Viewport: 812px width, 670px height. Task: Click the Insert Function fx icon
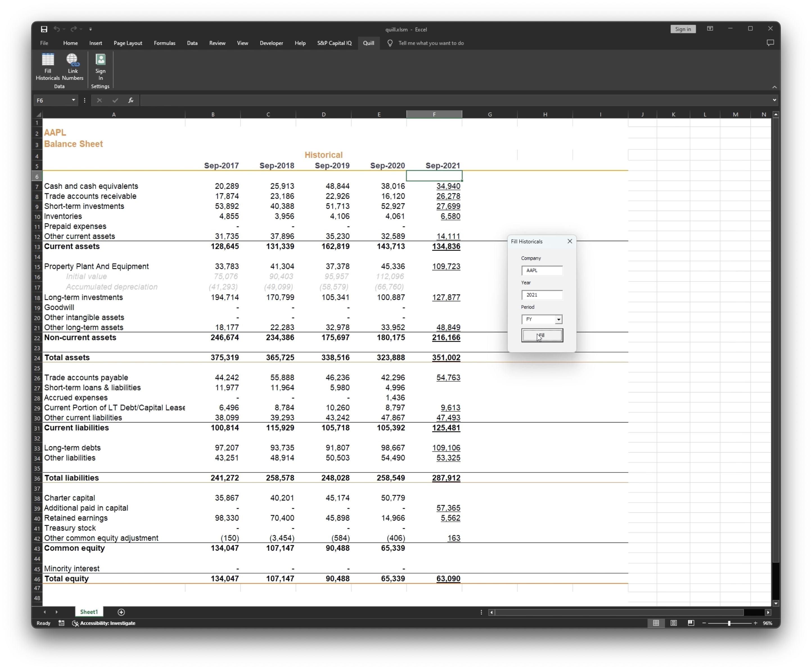131,100
